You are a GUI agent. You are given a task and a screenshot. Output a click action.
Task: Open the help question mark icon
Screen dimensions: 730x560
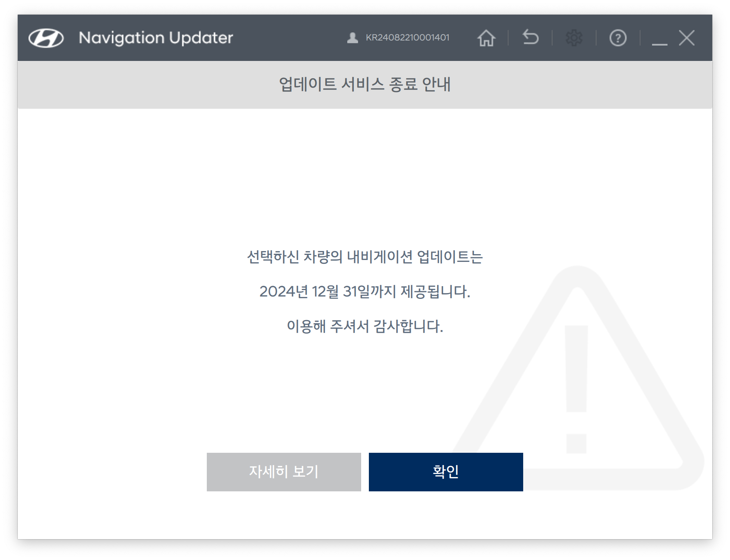(x=618, y=38)
